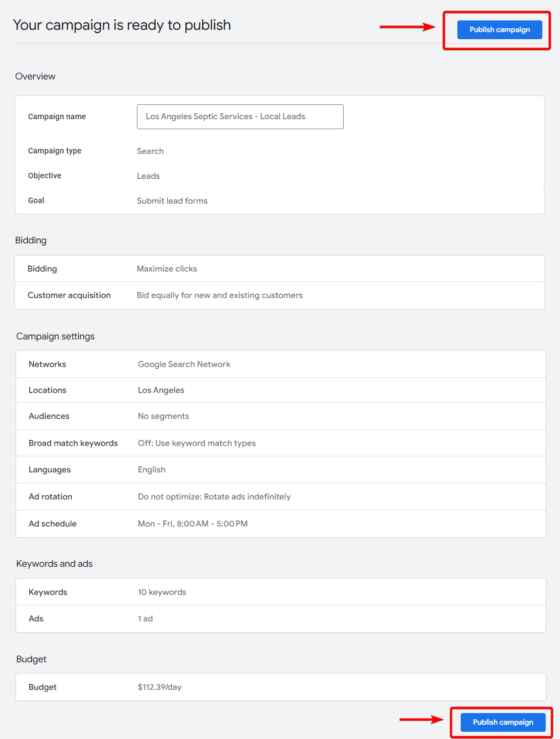The image size is (560, 739).
Task: Click the bottom Publish campaign button
Action: click(x=503, y=722)
